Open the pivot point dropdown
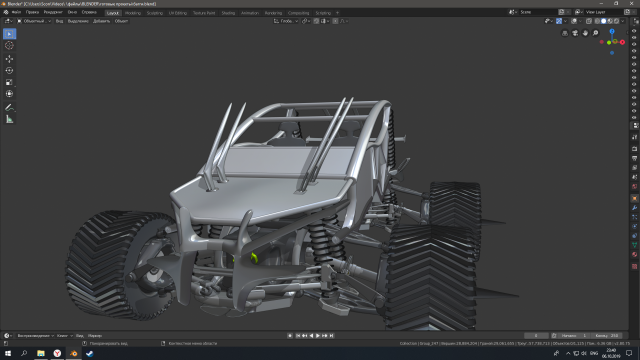This screenshot has height=360, width=640. [306, 21]
